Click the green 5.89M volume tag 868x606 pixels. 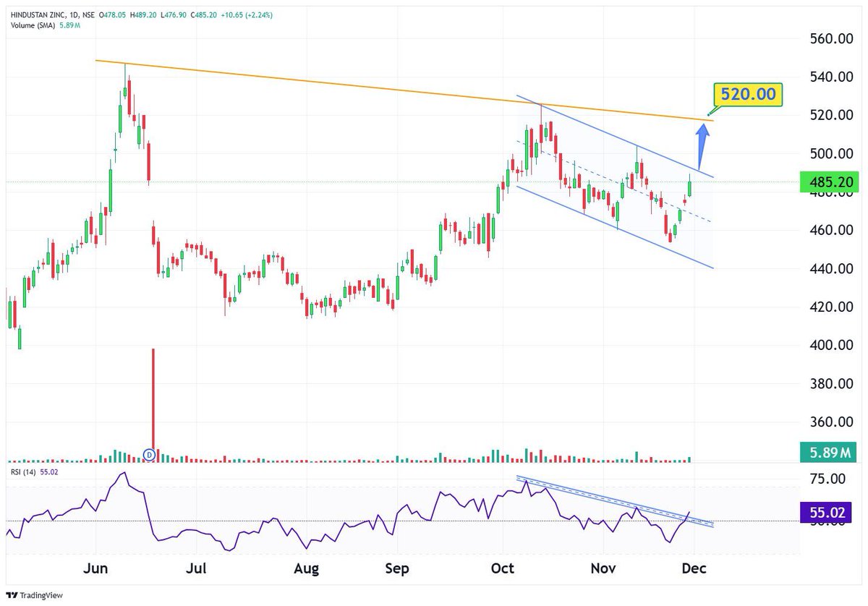(830, 453)
